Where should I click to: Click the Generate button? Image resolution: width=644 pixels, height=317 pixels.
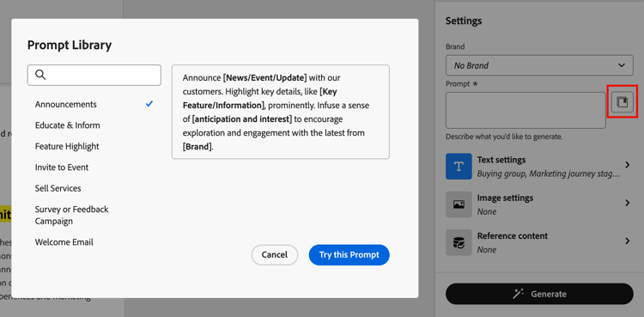[539, 294]
